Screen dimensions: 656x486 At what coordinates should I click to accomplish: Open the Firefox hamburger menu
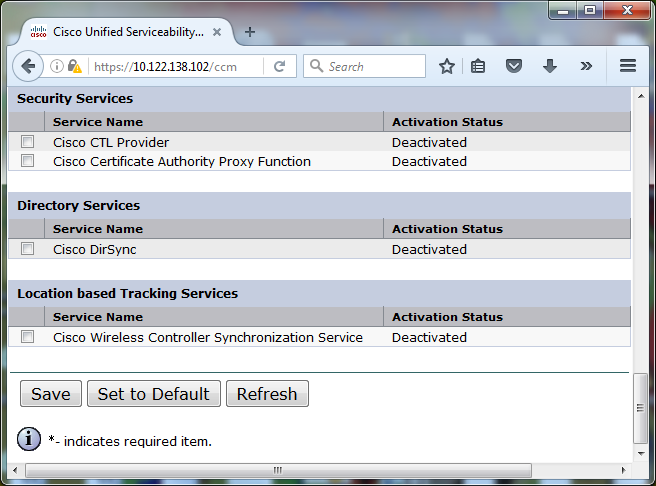[x=628, y=66]
